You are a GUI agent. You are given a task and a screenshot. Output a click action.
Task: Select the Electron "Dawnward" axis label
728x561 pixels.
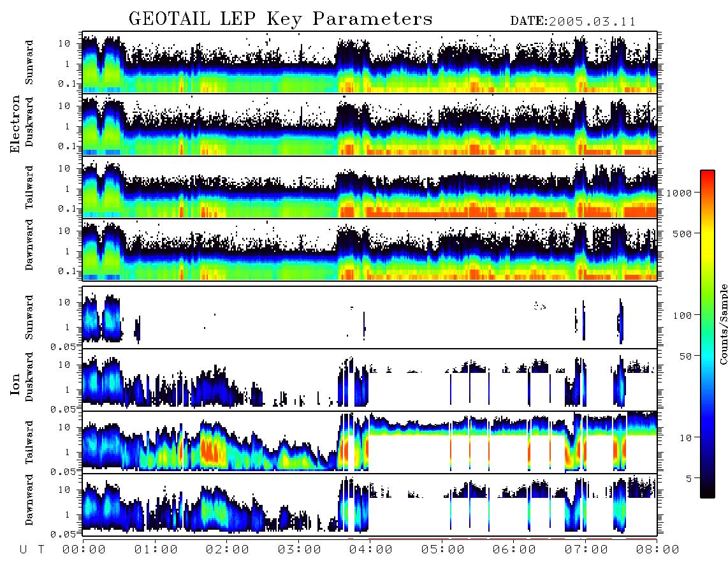tap(29, 245)
